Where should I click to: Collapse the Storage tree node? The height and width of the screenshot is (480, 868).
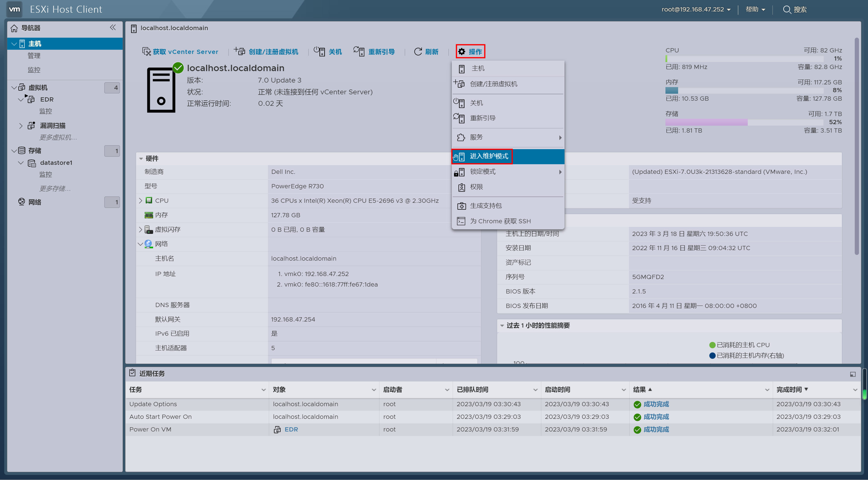14,151
